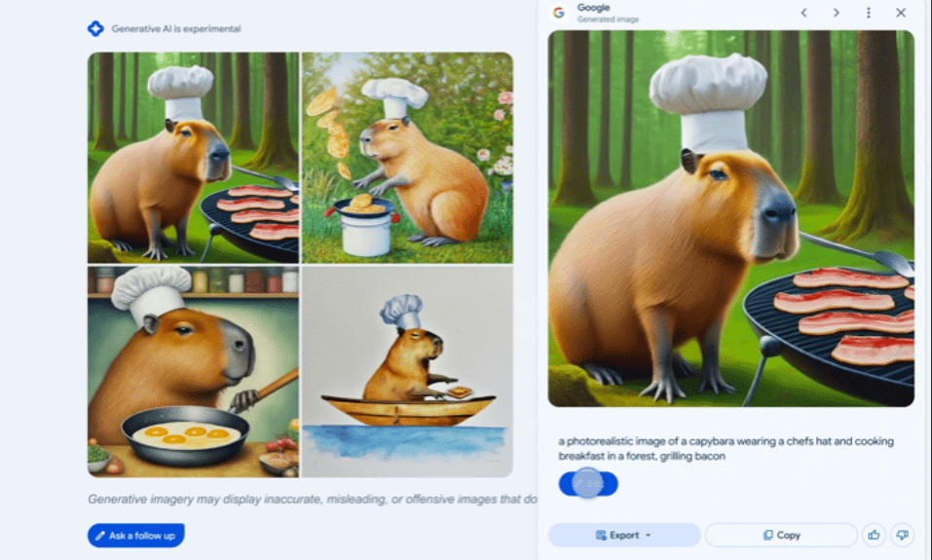This screenshot has height=560, width=932.
Task: Click the Google logo icon in panel header
Action: click(x=558, y=13)
